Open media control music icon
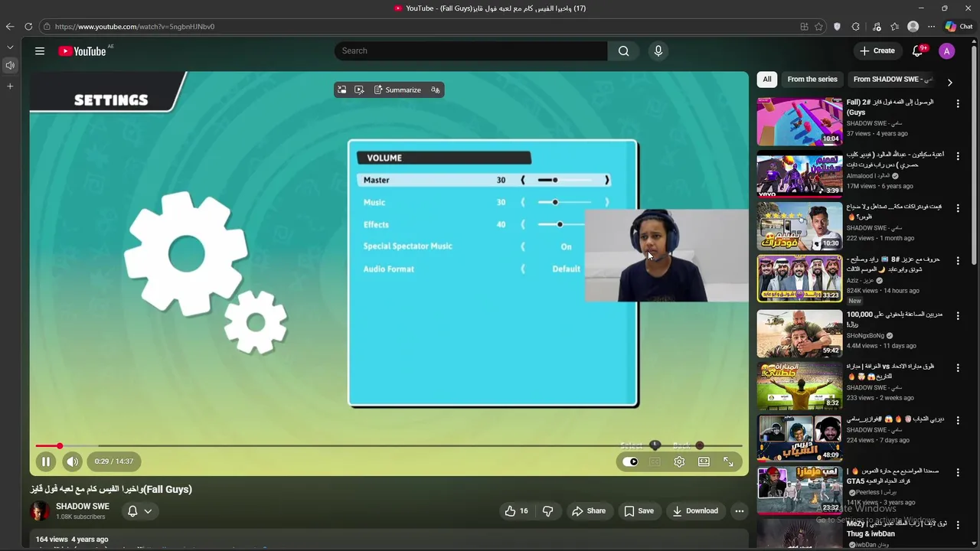This screenshot has width=980, height=551. (877, 27)
